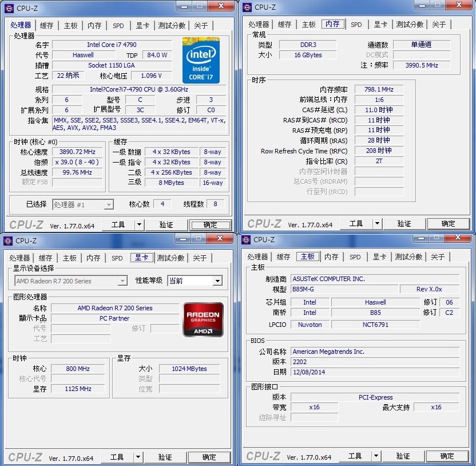Click the multiplier x 39.0 (8 - 40) value
This screenshot has width=476, height=466.
[x=77, y=162]
